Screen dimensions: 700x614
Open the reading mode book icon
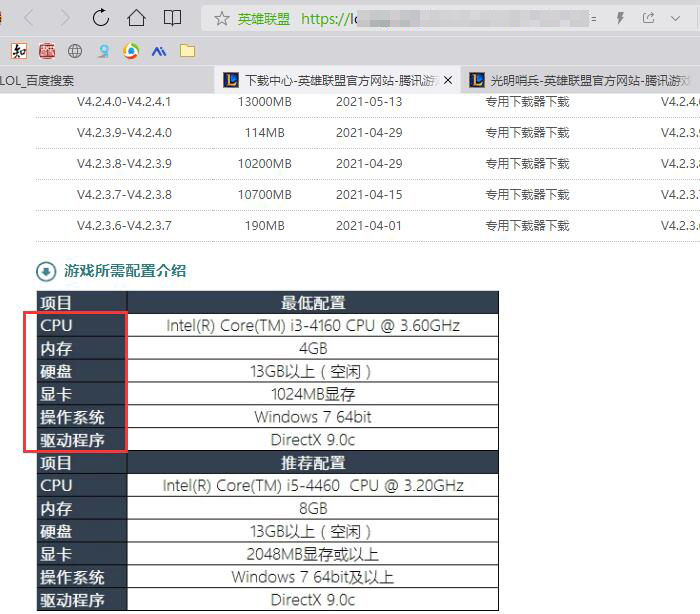click(172, 18)
